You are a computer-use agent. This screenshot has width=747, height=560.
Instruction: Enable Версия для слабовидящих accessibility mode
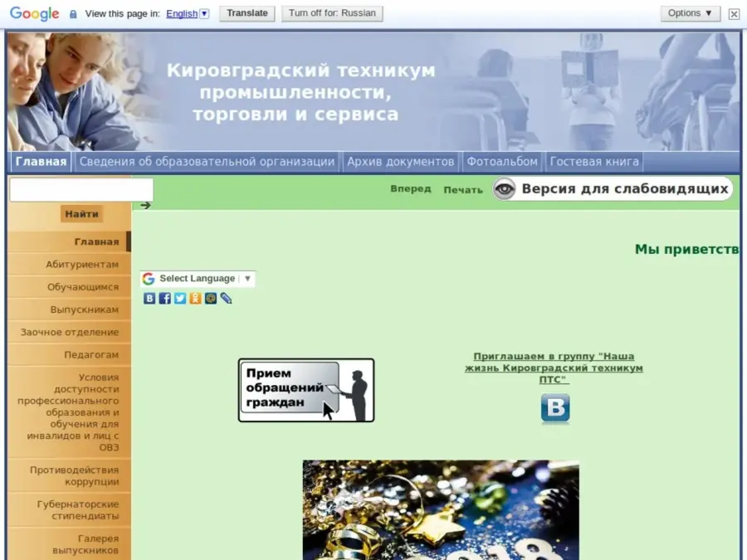(x=613, y=189)
